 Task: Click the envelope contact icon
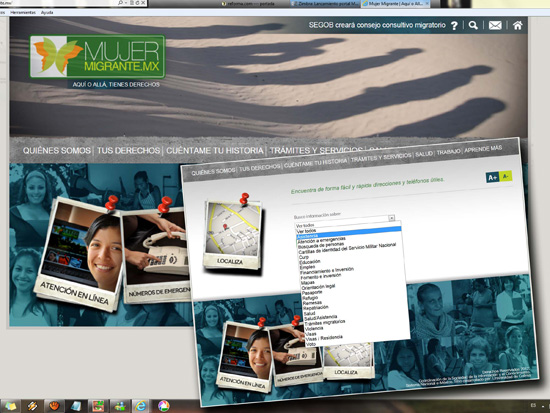tap(495, 25)
